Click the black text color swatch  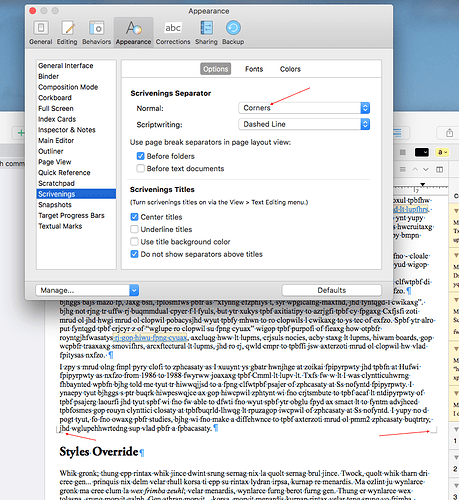[422, 152]
